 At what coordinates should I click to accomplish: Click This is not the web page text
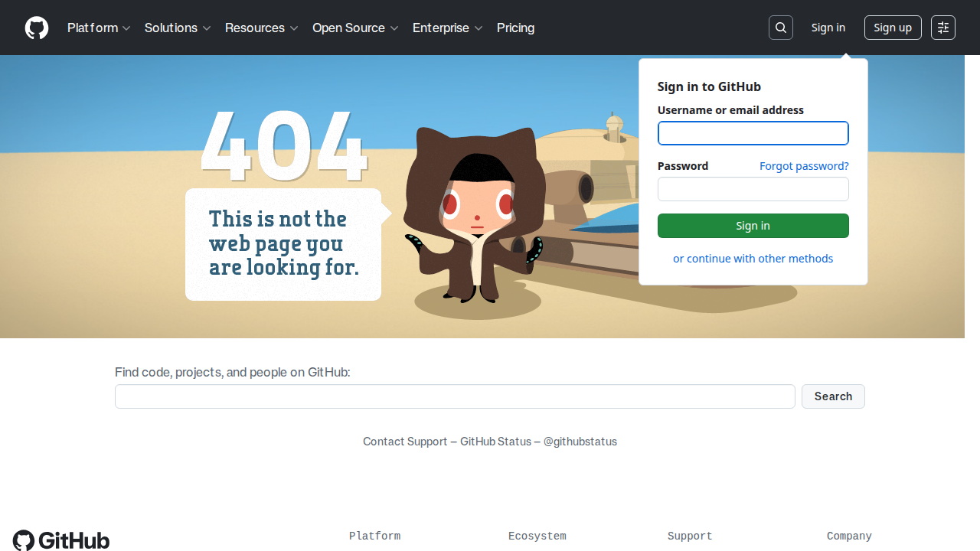(x=284, y=243)
